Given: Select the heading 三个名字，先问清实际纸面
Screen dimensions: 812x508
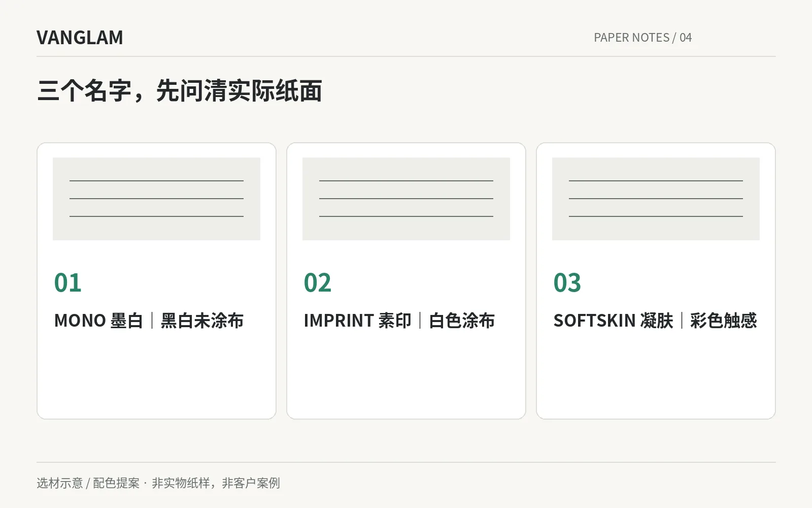Looking at the screenshot, I should 180,91.
